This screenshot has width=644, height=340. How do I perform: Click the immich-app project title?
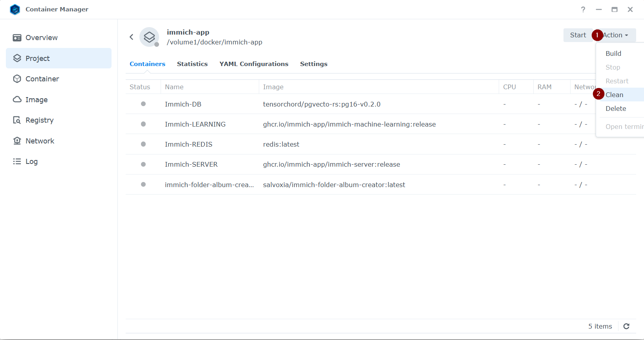pyautogui.click(x=188, y=32)
